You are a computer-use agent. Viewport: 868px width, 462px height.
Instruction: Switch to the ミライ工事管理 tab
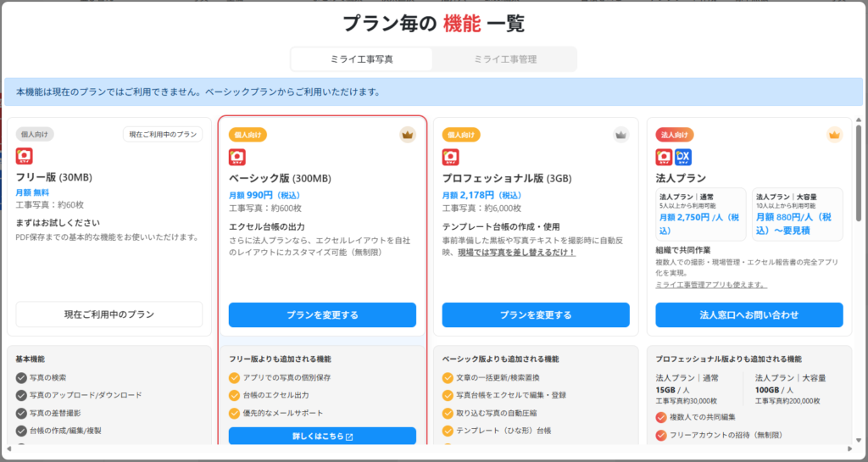click(504, 59)
